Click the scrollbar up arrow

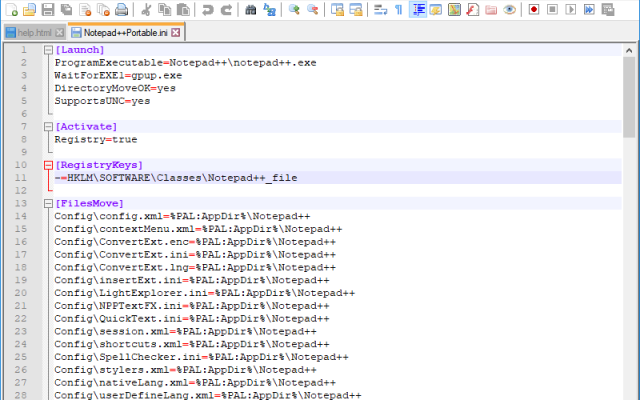click(x=629, y=51)
